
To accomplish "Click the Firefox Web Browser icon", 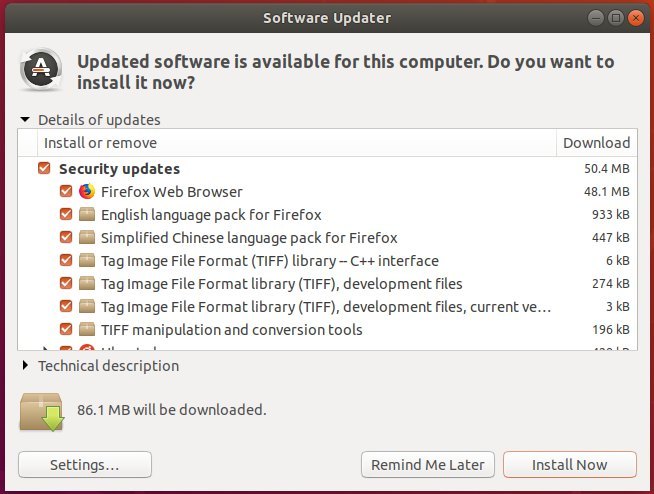I will tap(87, 192).
